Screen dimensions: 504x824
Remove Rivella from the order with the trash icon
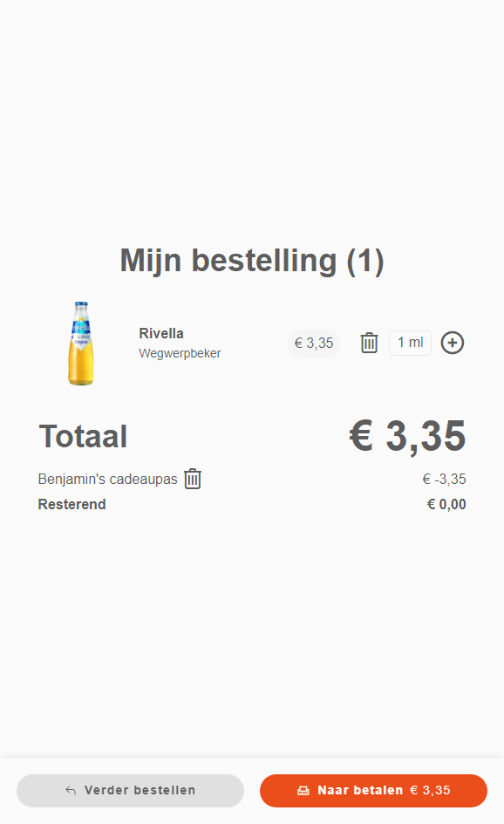(369, 343)
